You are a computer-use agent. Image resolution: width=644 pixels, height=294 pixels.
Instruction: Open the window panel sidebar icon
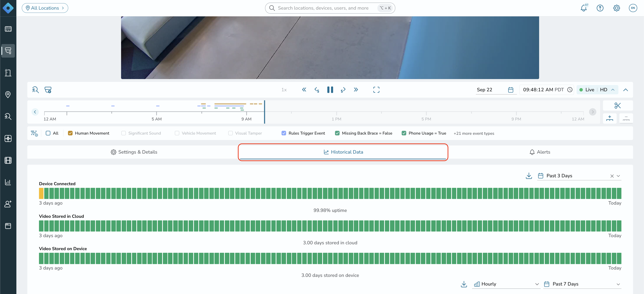point(8,226)
